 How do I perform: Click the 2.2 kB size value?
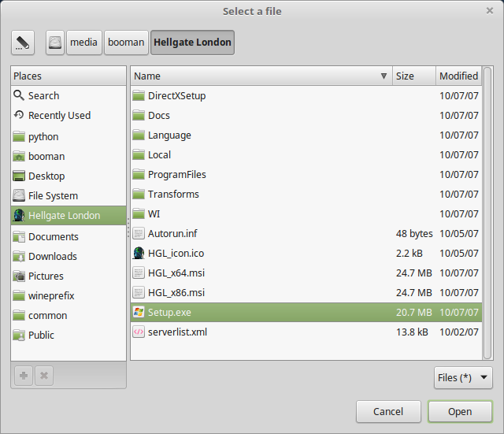point(409,253)
